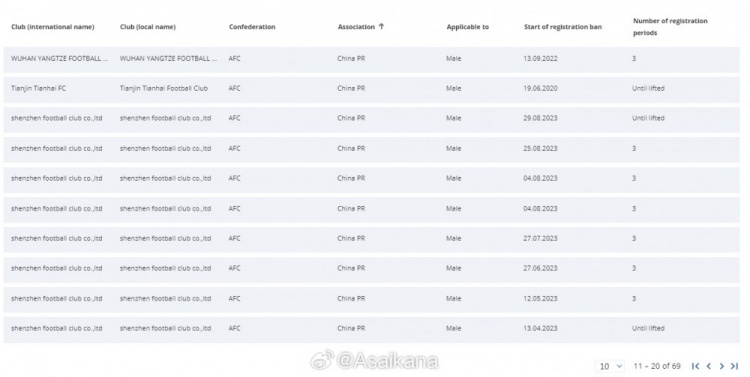Click the Association sort arrow icon

pos(381,26)
